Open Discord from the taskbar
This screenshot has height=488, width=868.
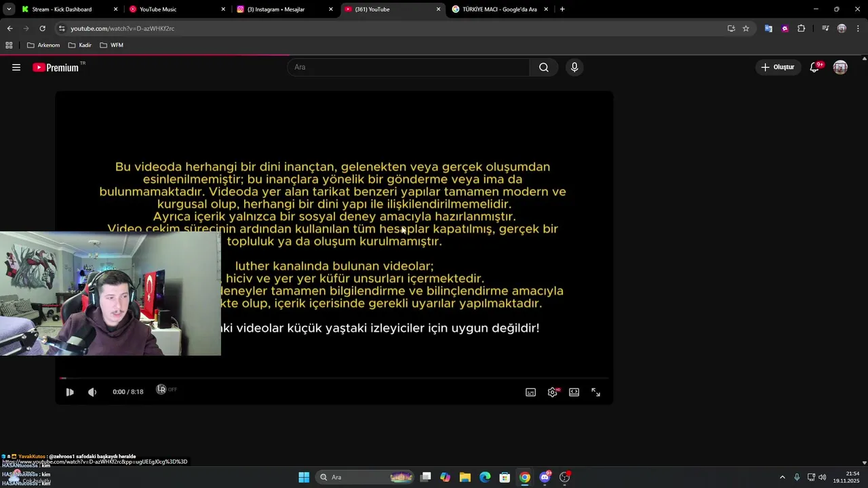(545, 477)
